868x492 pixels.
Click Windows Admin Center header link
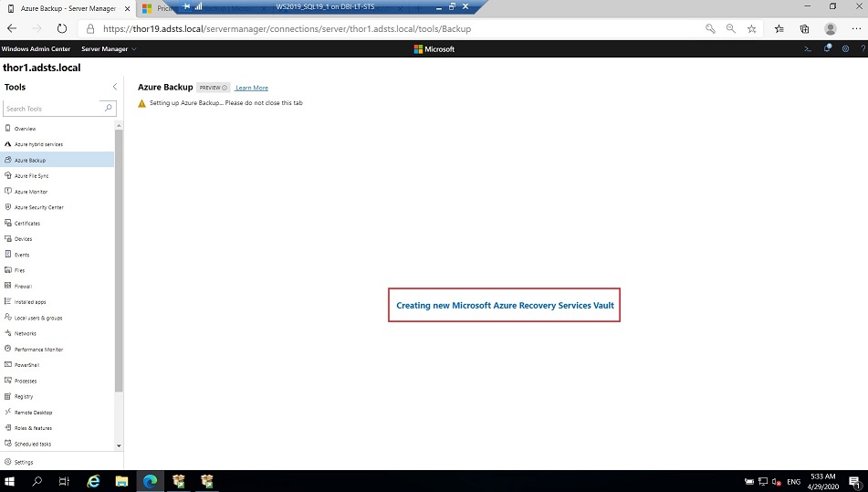36,48
